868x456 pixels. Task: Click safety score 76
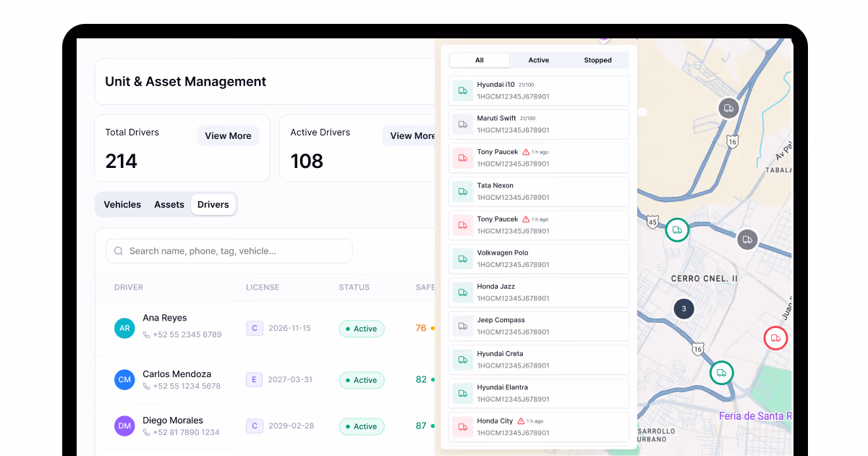pyautogui.click(x=421, y=328)
